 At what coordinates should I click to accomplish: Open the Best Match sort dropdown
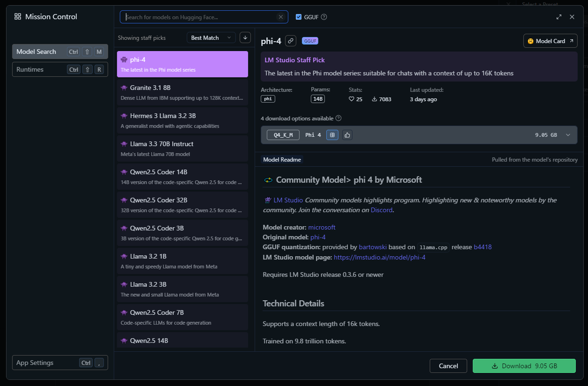211,37
